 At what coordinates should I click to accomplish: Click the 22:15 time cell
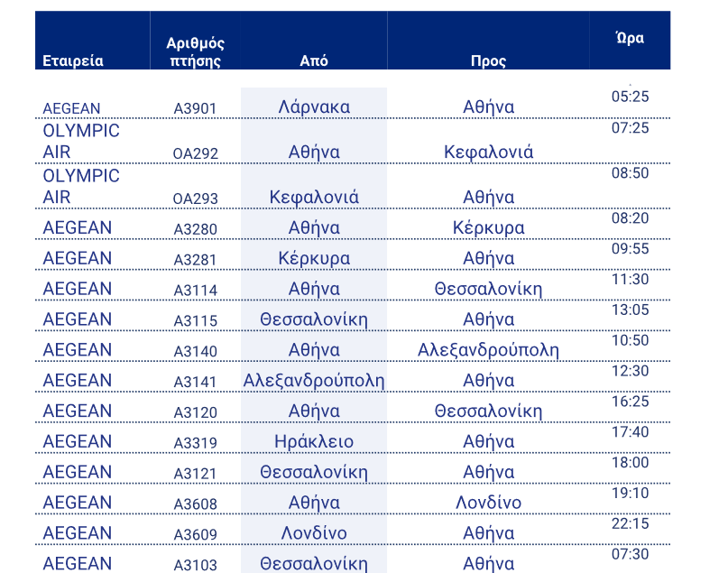click(630, 524)
